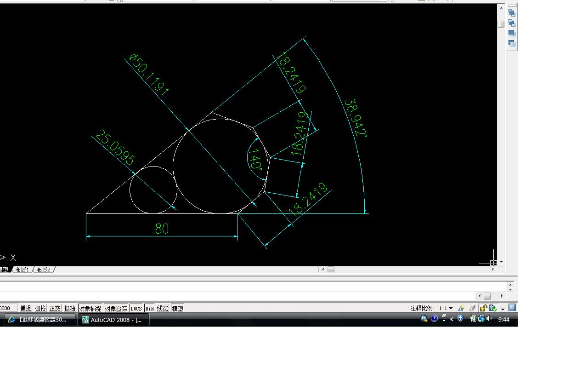Click toolbar/window position padlock icon
Image resolution: width=588 pixels, height=368 pixels.
click(x=483, y=308)
